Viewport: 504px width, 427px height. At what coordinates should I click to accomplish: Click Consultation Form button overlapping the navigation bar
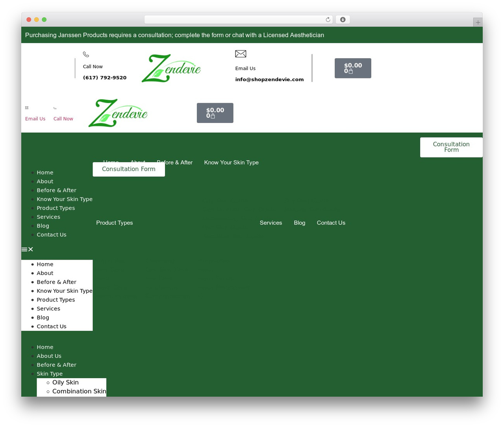[x=129, y=169]
